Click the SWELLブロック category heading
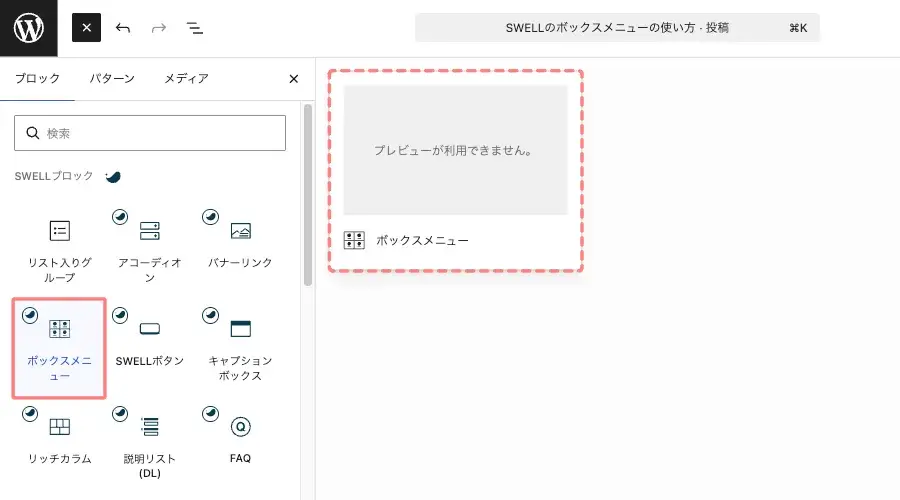The height and width of the screenshot is (500, 900). pyautogui.click(x=54, y=176)
